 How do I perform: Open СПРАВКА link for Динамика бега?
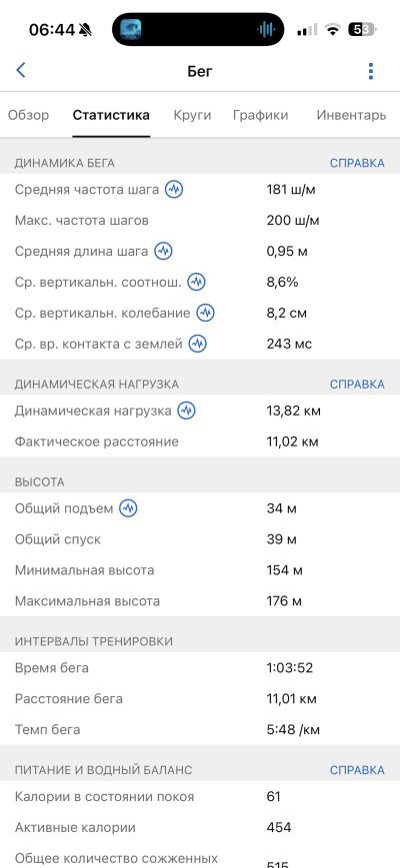click(x=357, y=163)
